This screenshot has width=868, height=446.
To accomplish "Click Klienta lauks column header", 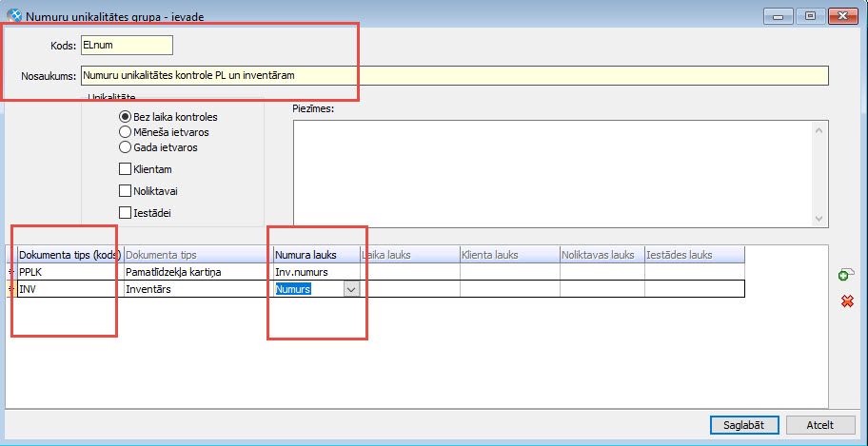I will tap(509, 255).
